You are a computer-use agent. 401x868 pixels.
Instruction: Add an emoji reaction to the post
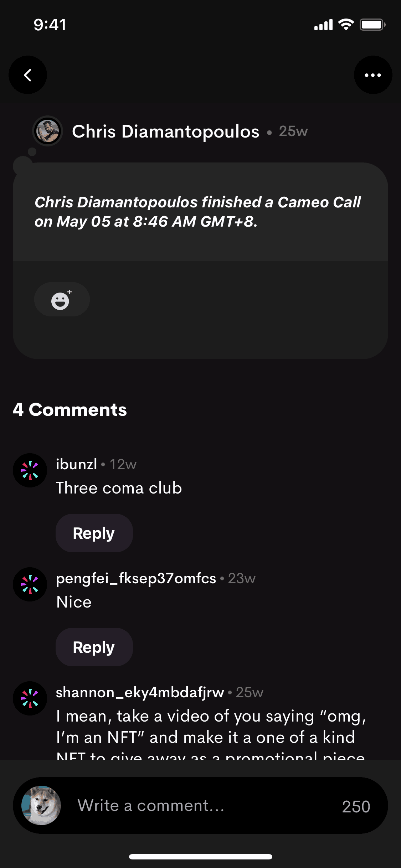[62, 299]
